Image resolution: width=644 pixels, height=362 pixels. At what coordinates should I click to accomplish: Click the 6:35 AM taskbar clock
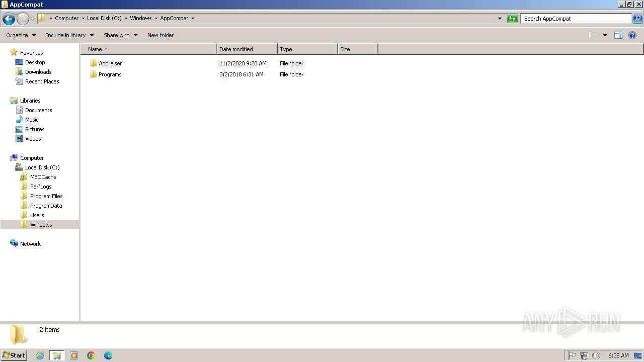618,355
